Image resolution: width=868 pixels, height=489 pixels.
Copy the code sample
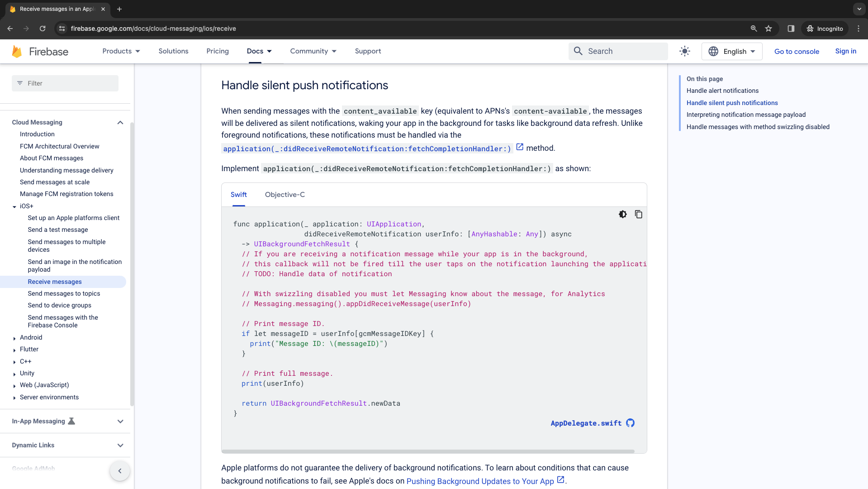coord(638,214)
